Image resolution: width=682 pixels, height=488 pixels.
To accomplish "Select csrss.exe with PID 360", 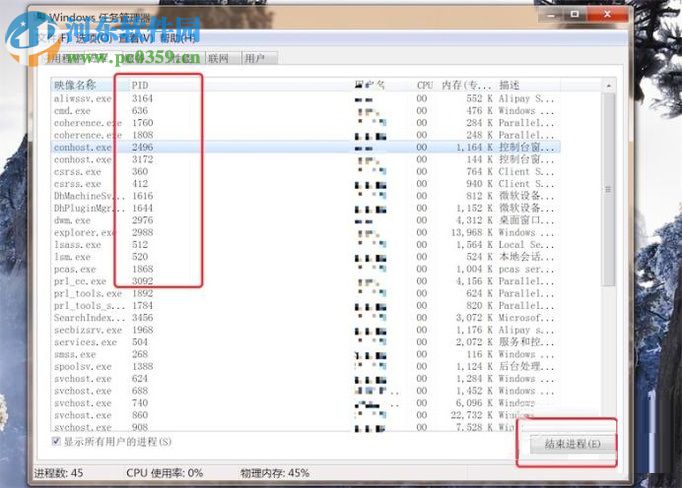I will 305,171.
